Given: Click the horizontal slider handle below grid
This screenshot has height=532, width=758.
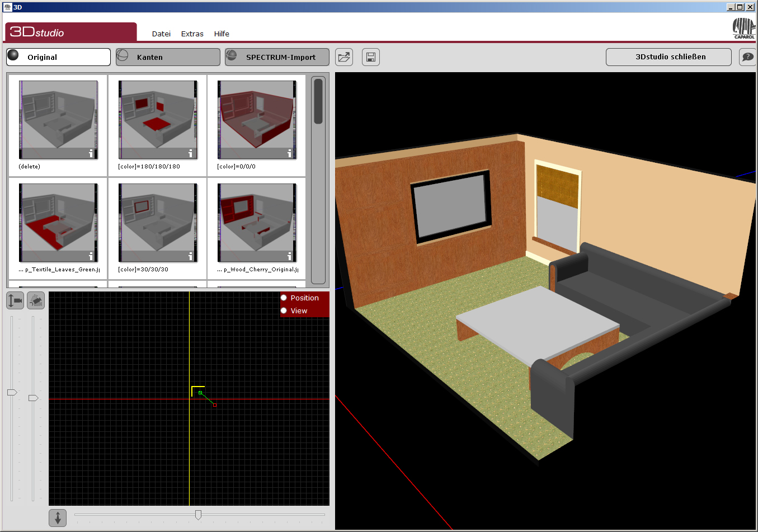Looking at the screenshot, I should coord(198,515).
